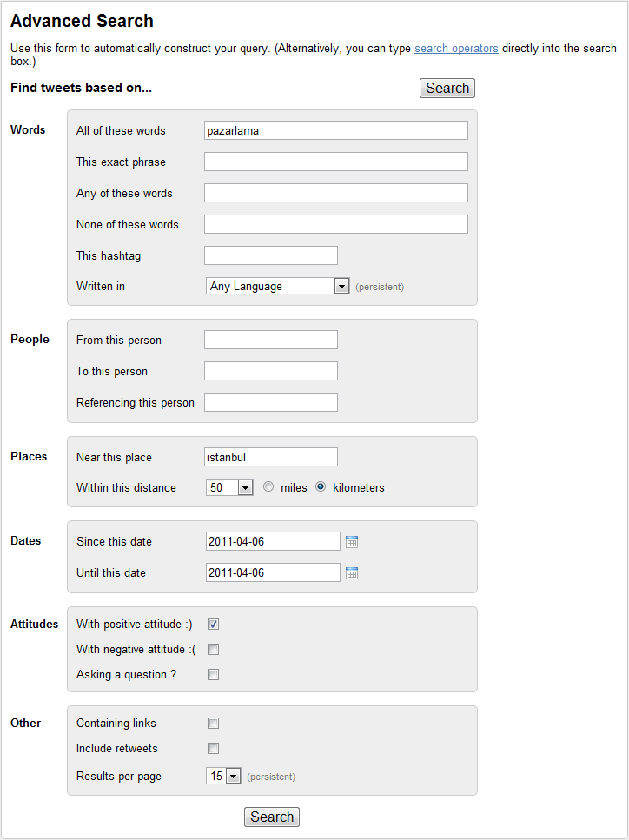The image size is (629, 840).
Task: Select the miles radio button
Action: [268, 487]
